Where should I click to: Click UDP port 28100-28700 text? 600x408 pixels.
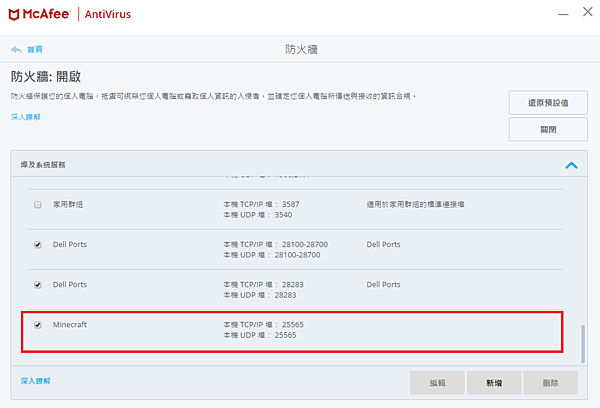[272, 255]
